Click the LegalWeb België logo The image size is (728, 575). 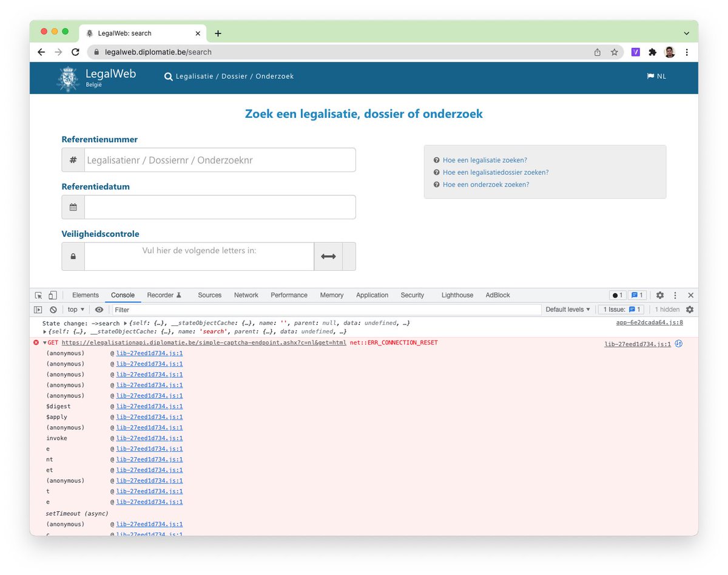96,78
